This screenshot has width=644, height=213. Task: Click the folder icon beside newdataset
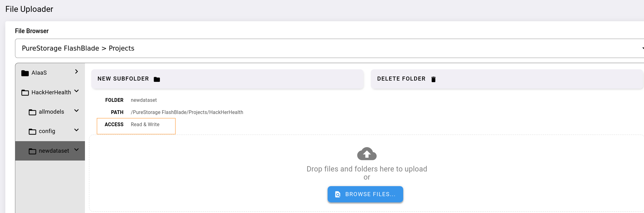click(33, 151)
